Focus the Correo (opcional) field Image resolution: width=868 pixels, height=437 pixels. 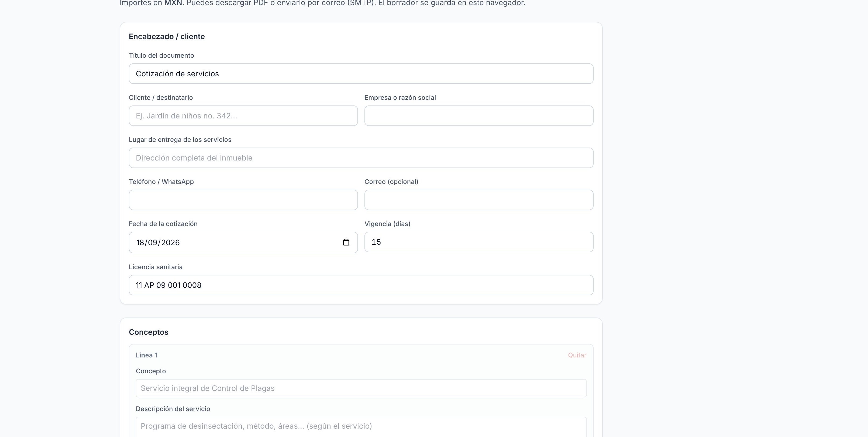[478, 200]
